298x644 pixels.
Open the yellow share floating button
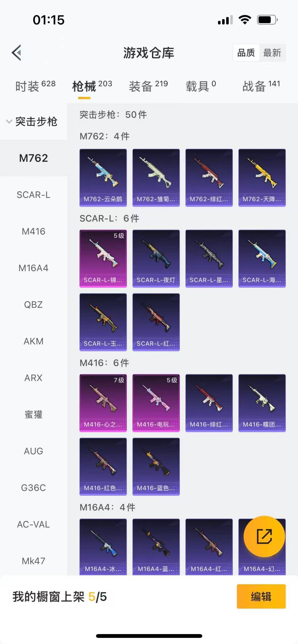click(264, 536)
